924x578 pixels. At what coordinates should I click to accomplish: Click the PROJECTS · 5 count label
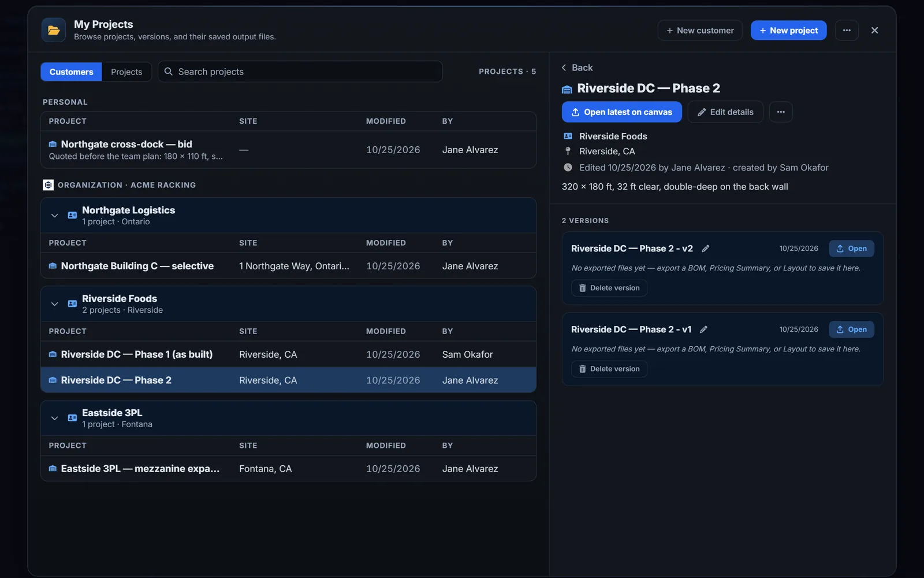pyautogui.click(x=507, y=72)
